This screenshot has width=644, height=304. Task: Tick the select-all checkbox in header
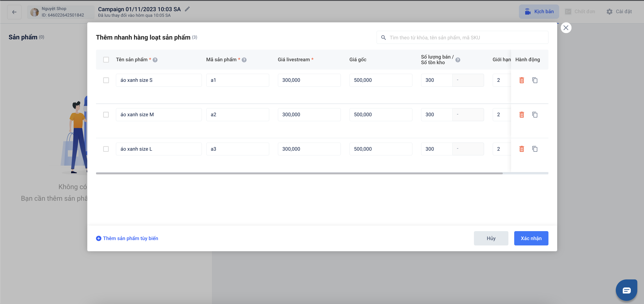coord(106,60)
